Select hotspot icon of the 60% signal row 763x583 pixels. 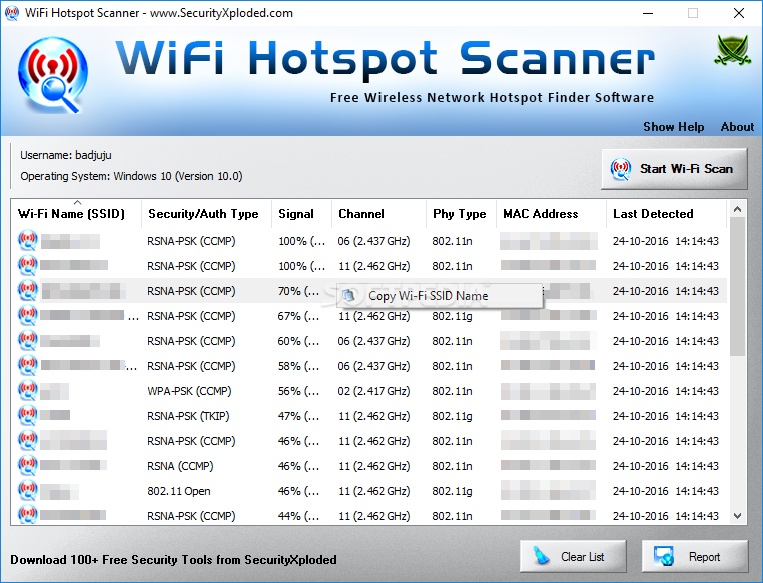[28, 341]
